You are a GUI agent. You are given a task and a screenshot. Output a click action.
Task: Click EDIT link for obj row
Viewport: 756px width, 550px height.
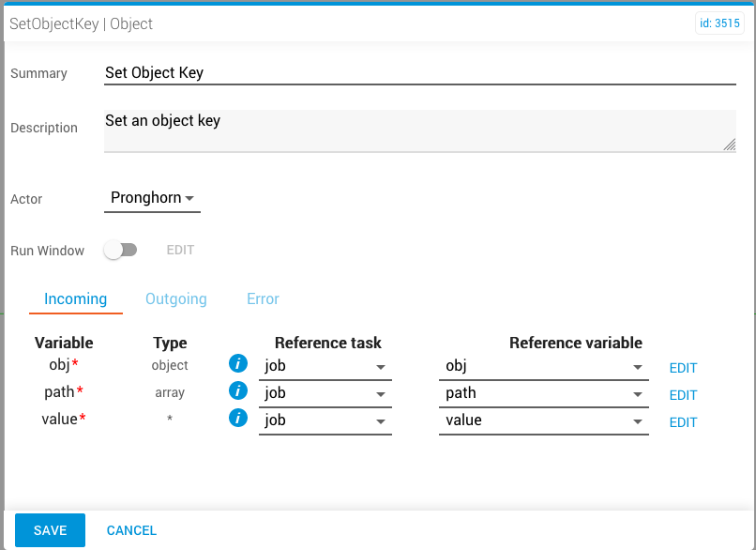683,368
